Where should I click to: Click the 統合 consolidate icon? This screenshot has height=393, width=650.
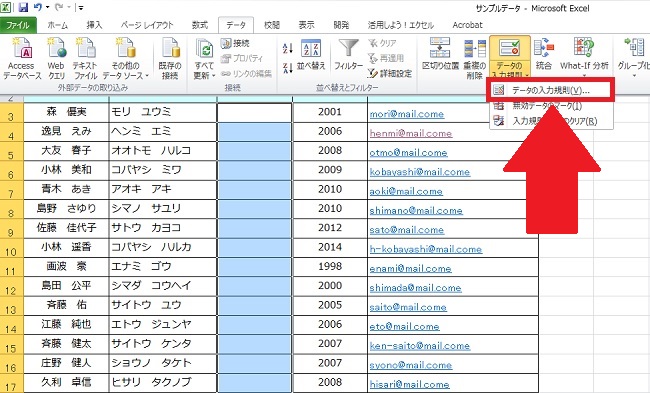[x=544, y=54]
